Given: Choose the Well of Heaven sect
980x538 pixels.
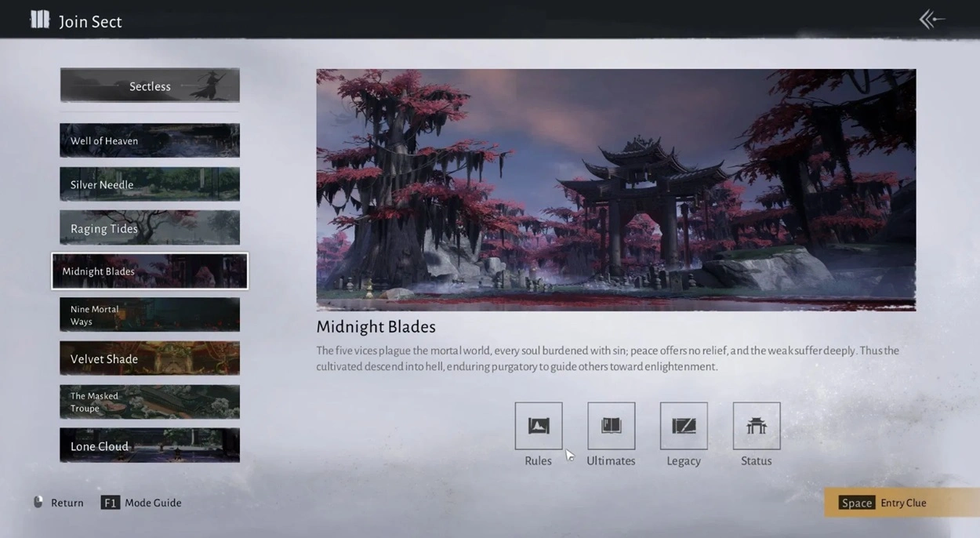Looking at the screenshot, I should pyautogui.click(x=150, y=140).
